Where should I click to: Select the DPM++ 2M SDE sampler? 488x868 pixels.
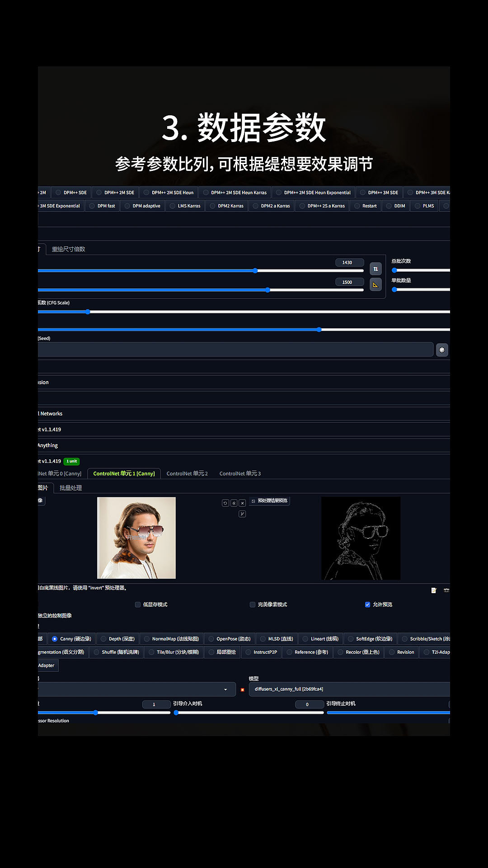(x=115, y=193)
